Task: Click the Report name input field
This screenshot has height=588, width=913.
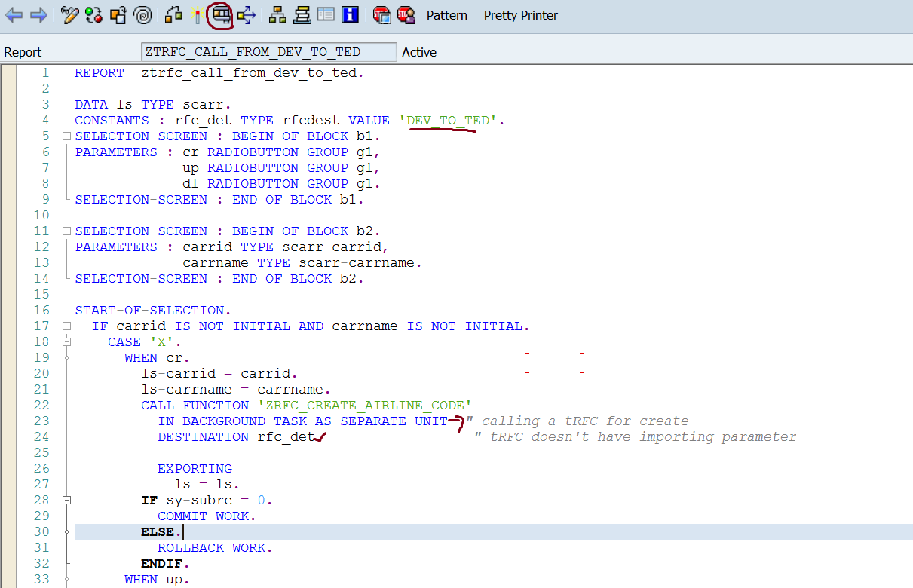Action: (268, 52)
